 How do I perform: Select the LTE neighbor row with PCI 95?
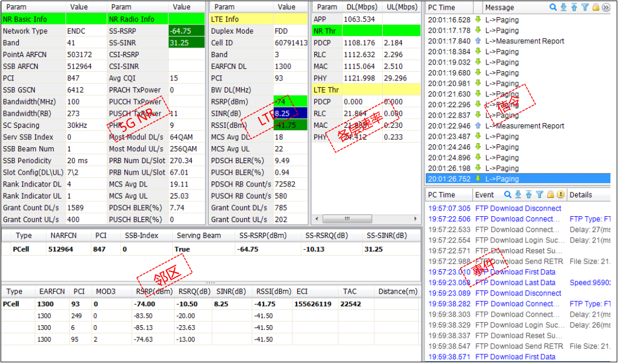coord(211,339)
